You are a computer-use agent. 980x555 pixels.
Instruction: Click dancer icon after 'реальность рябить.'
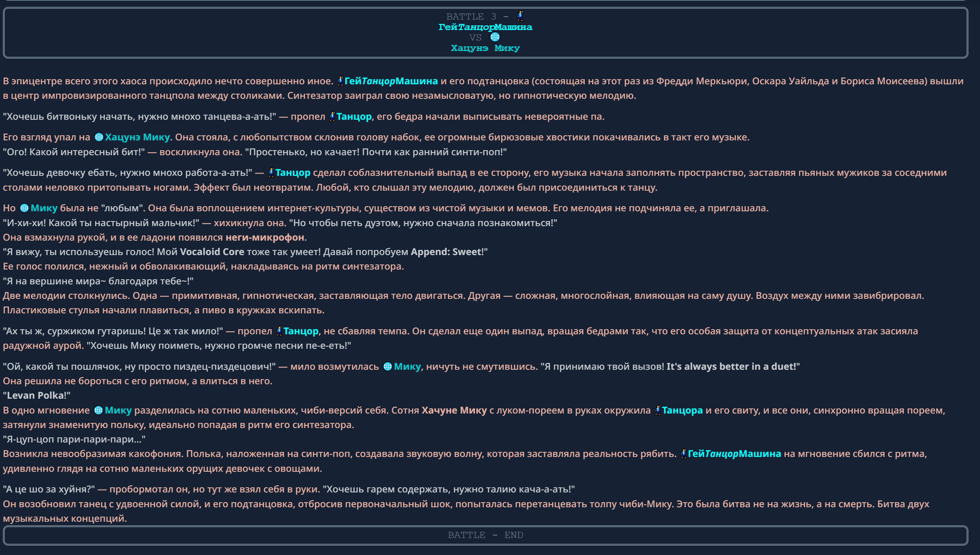click(x=684, y=454)
